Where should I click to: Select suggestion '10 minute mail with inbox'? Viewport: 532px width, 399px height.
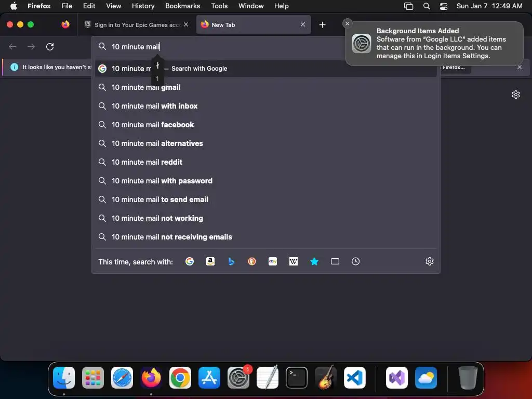(265, 106)
